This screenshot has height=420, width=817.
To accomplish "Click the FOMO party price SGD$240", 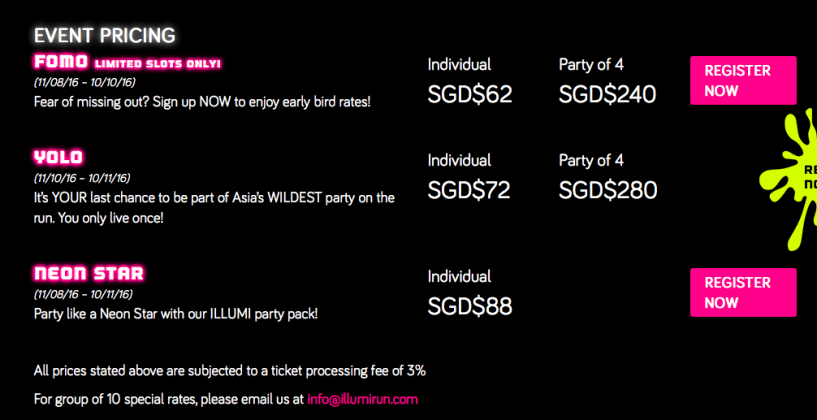I will point(607,95).
